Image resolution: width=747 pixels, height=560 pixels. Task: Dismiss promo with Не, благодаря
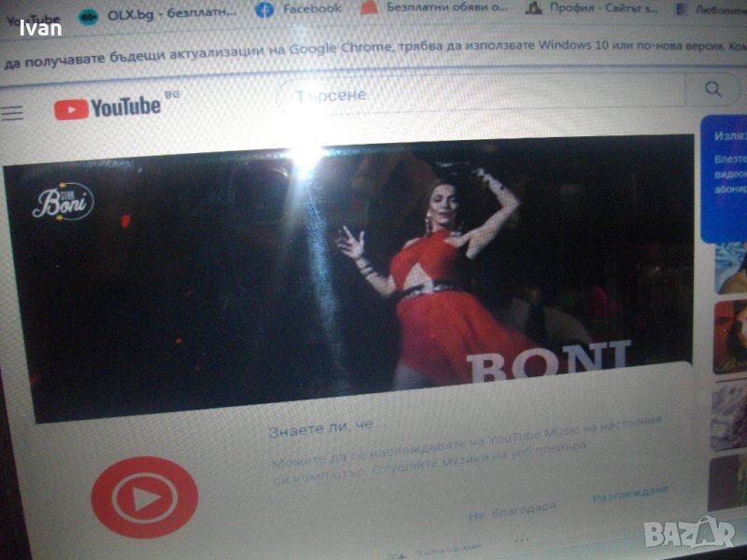click(x=512, y=509)
